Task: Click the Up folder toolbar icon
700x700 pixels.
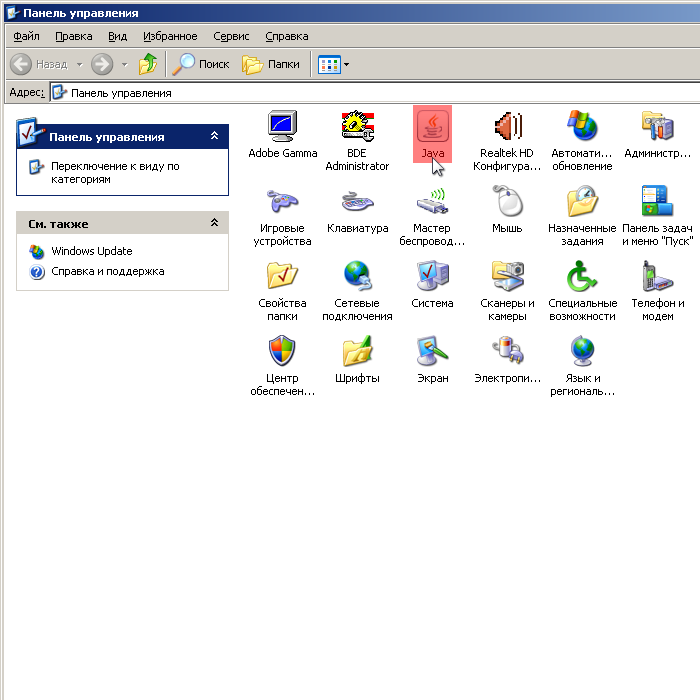Action: click(148, 64)
